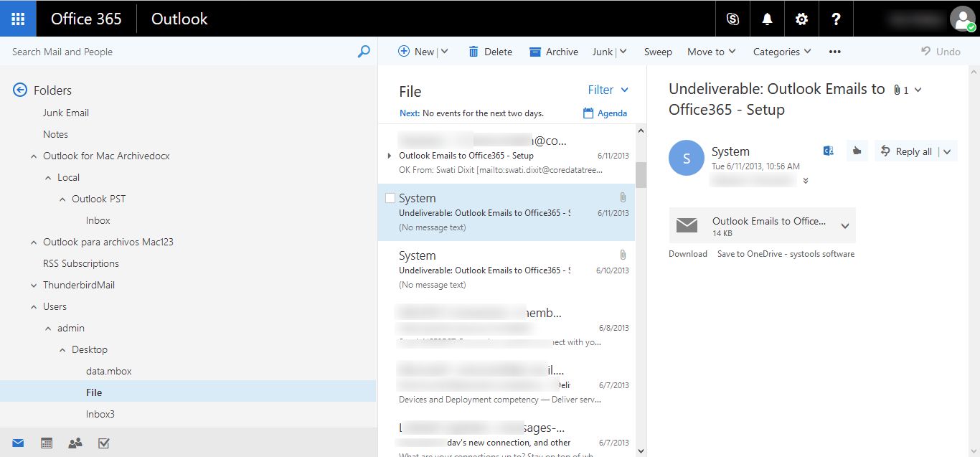Click the reading pane scroll up arrow

tap(974, 72)
